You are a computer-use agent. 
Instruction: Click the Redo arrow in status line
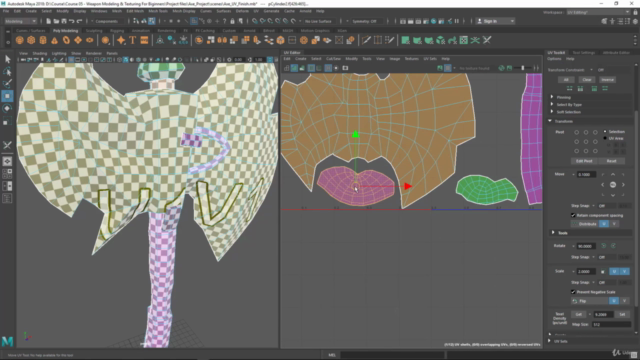[79, 21]
